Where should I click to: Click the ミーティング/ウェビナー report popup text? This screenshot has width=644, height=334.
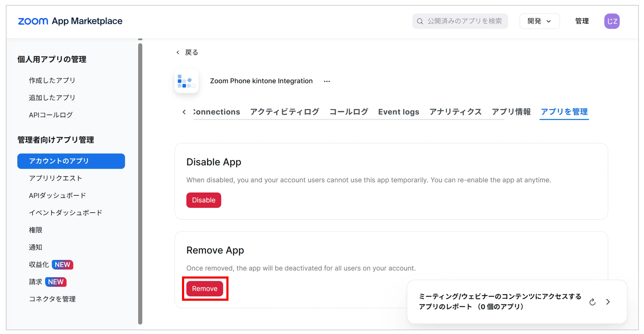click(500, 301)
